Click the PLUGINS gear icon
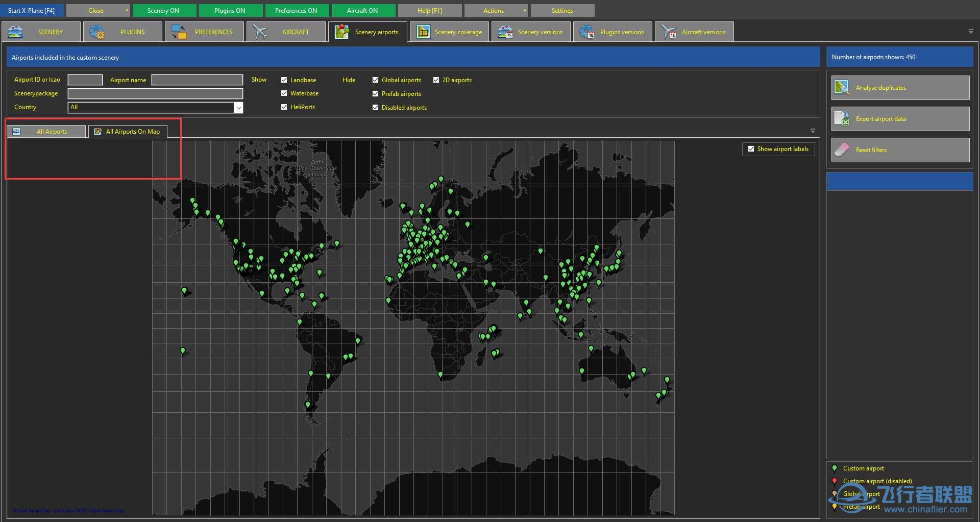 pyautogui.click(x=96, y=32)
